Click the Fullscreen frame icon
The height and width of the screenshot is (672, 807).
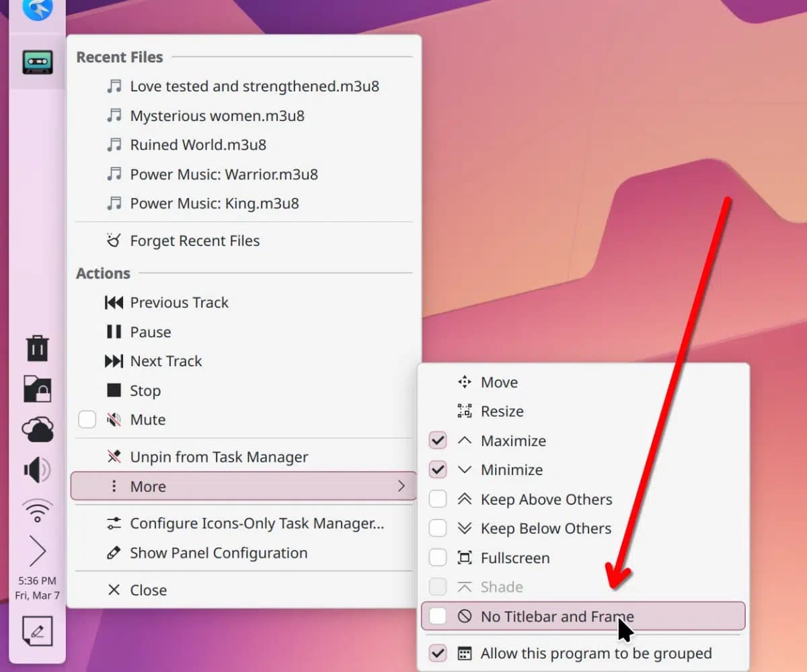click(465, 558)
